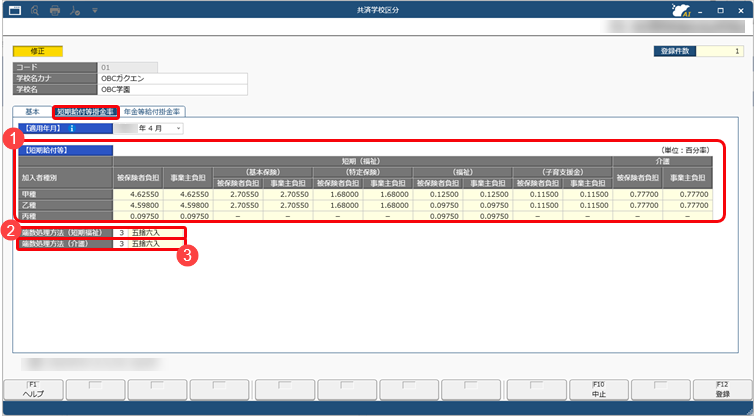Select 甲種 短期（福祉）被保険者負担 cell 4.62550
This screenshot has width=754, height=416.
[138, 194]
